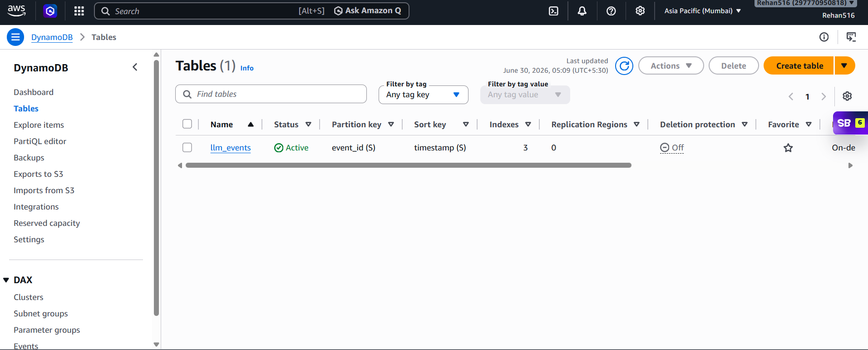868x350 pixels.
Task: Open Integrations in the sidebar
Action: click(36, 207)
